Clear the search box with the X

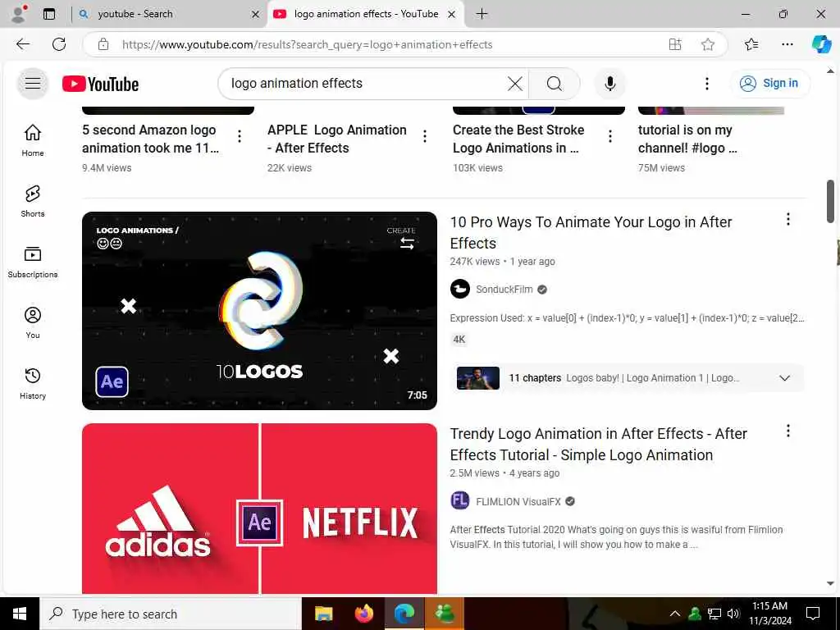pyautogui.click(x=515, y=84)
